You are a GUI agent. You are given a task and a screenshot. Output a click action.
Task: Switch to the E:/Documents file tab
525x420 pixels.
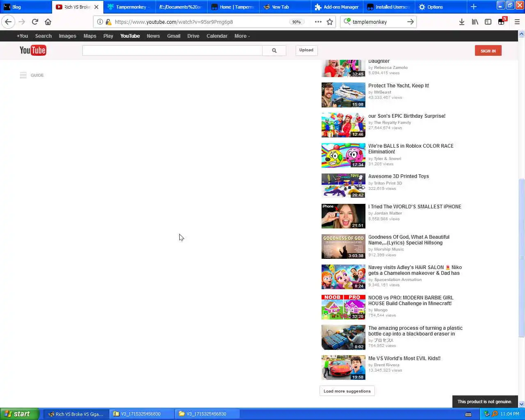tap(181, 7)
